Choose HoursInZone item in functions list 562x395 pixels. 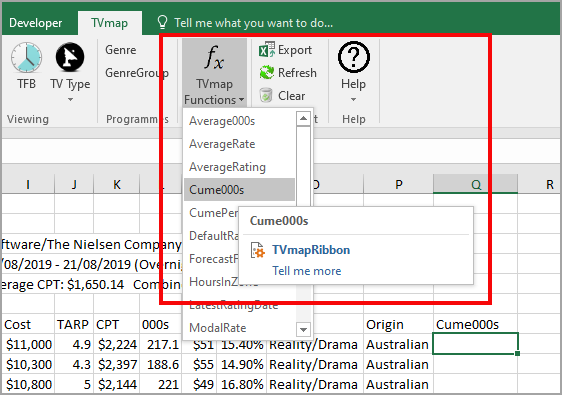point(211,282)
